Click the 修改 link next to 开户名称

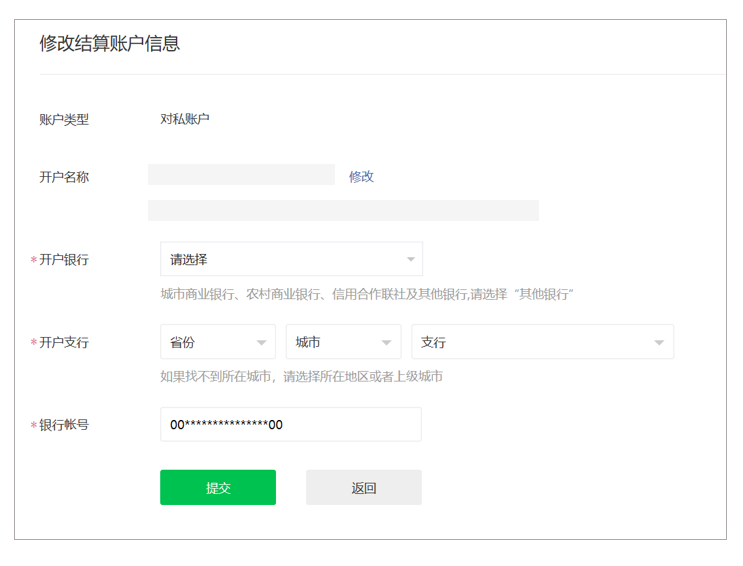tap(361, 177)
